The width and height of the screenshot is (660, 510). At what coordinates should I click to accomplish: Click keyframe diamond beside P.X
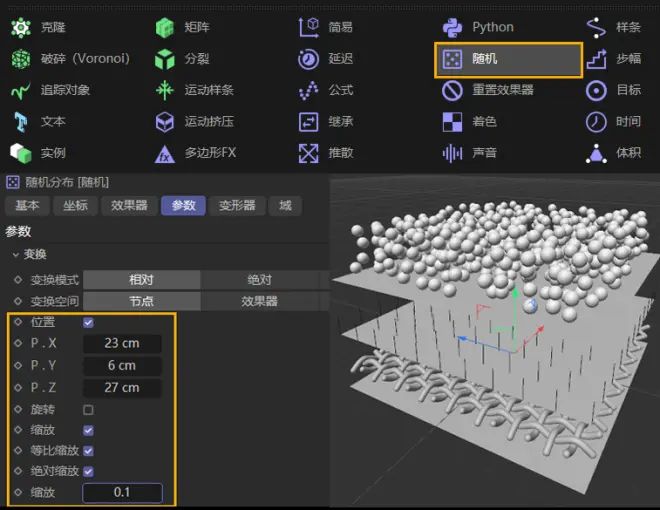tap(18, 343)
